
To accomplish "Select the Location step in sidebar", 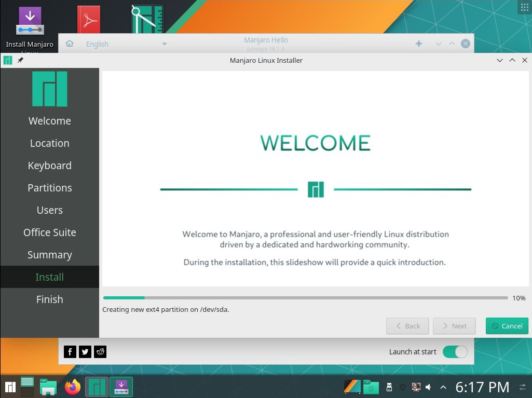I will [49, 143].
